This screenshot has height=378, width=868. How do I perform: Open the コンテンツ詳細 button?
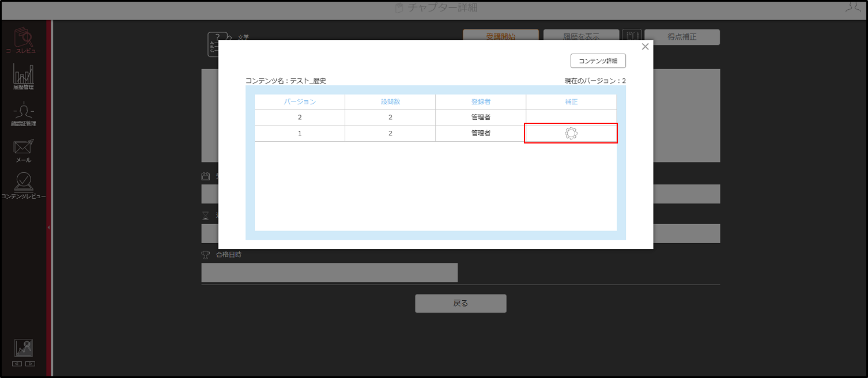[598, 61]
